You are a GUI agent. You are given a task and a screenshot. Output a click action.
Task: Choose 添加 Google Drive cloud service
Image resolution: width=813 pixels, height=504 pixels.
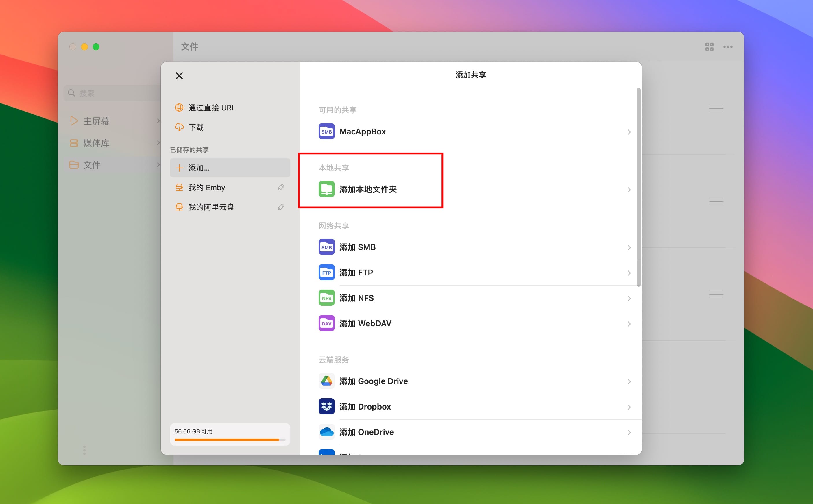pos(475,381)
